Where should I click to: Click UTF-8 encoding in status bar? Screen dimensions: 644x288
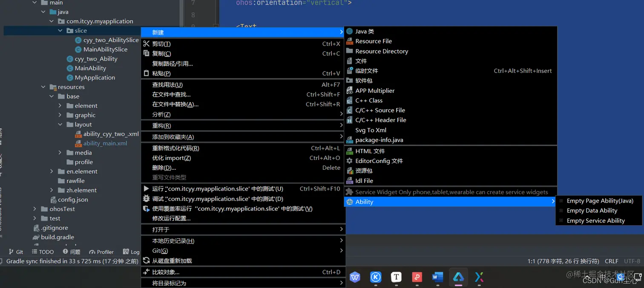click(632, 261)
